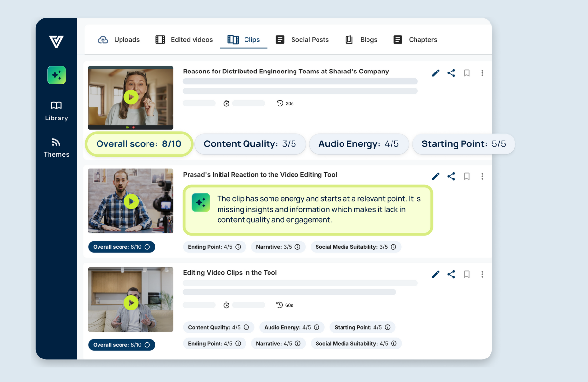Click the logo icon at sidebar top
The height and width of the screenshot is (382, 588).
[56, 42]
